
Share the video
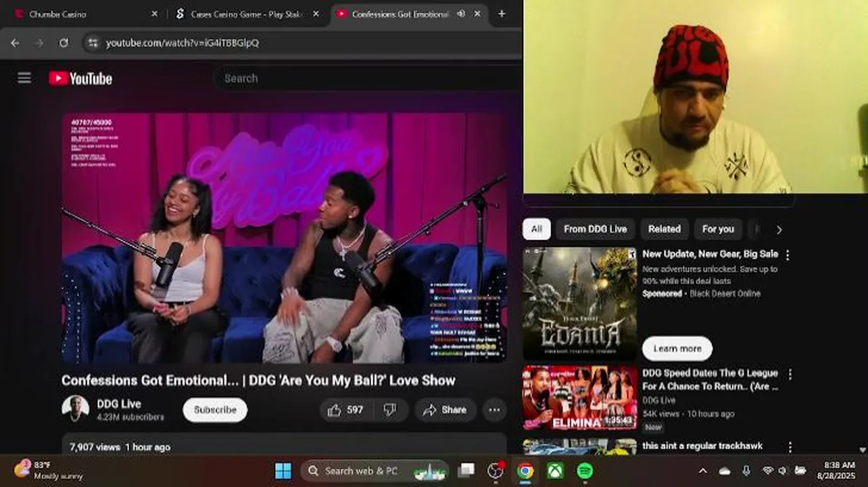(x=445, y=410)
